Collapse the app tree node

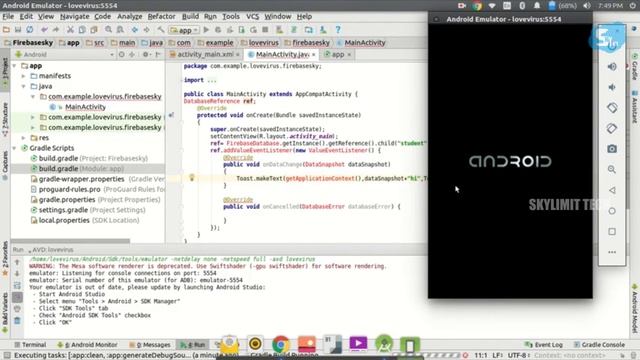(15, 66)
